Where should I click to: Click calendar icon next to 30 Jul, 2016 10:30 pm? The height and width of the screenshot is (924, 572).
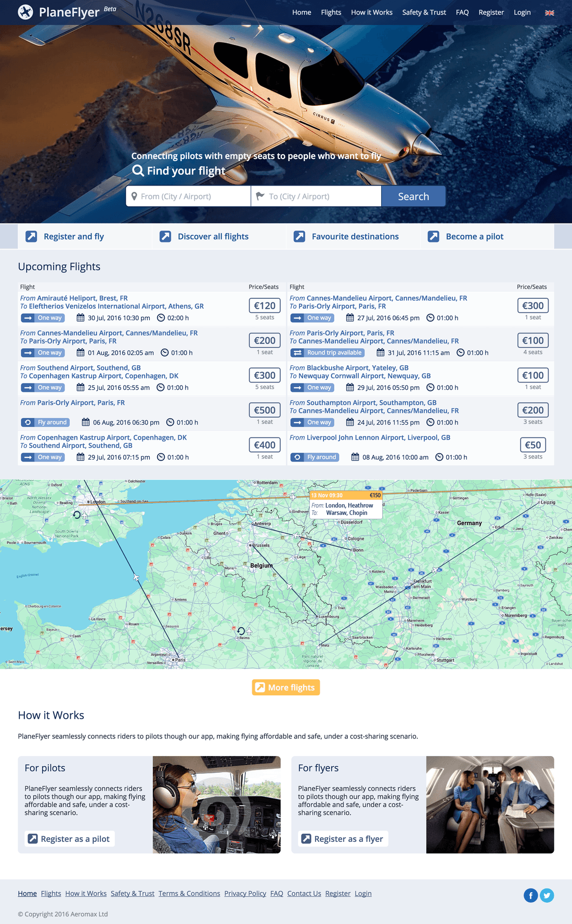click(81, 318)
